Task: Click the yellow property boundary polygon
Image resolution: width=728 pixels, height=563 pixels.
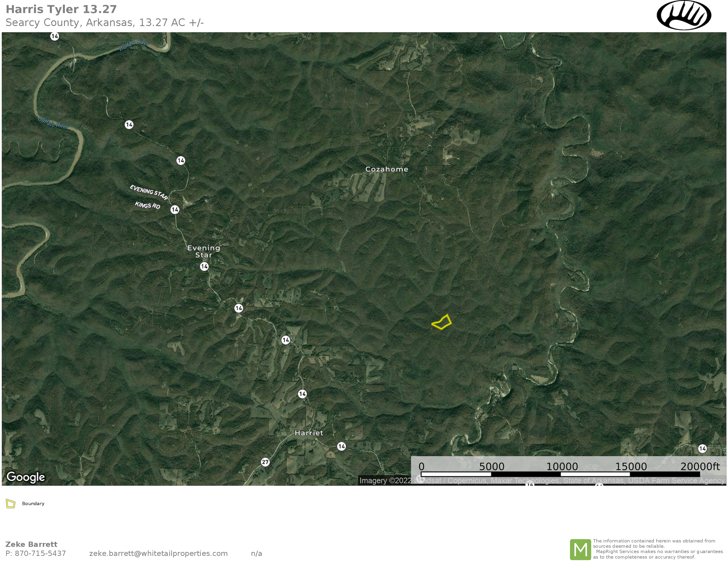Action: (442, 323)
